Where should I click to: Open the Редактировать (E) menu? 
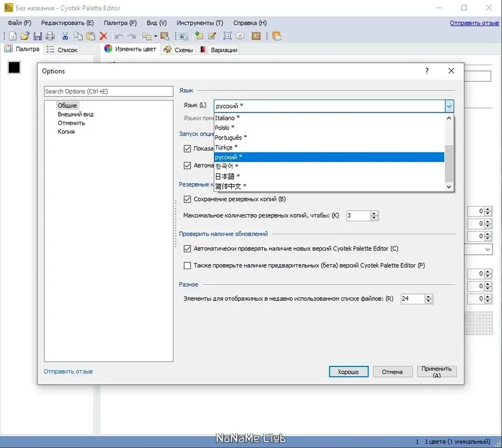click(67, 23)
